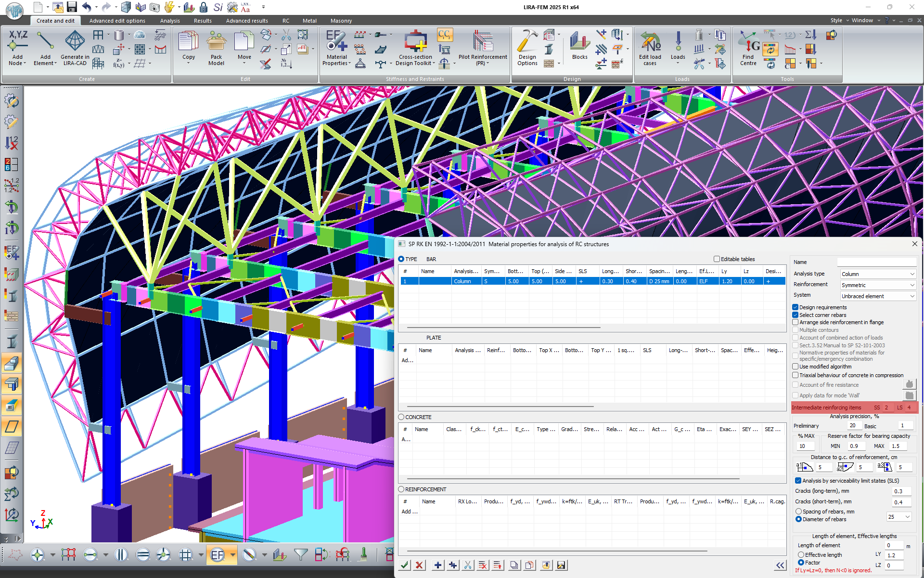Click the Cracks long-term value field
Image resolution: width=924 pixels, height=578 pixels.
tap(900, 491)
